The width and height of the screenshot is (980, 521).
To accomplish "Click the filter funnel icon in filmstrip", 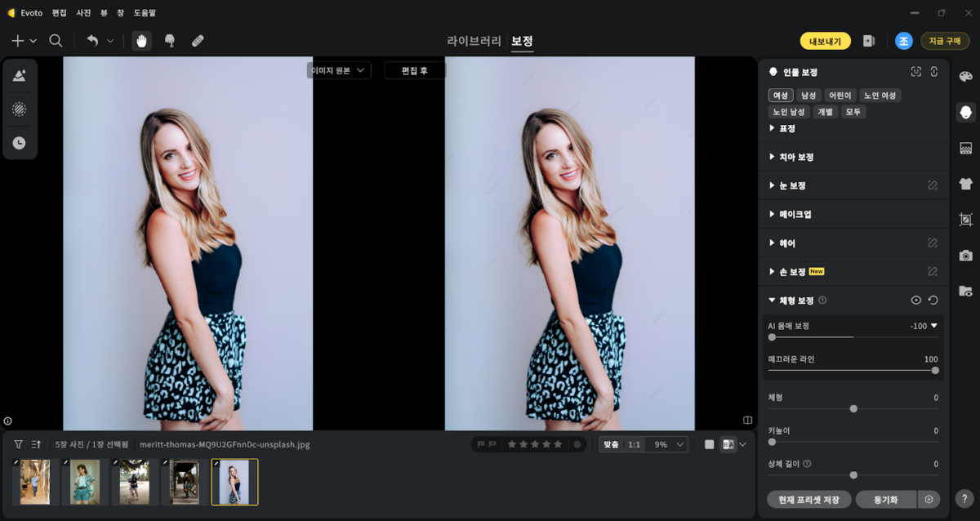I will tap(18, 444).
